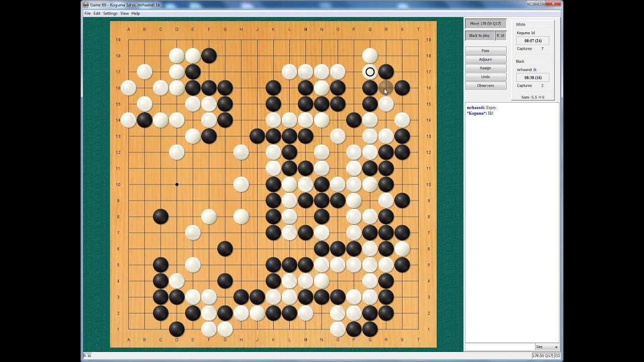Open the Settings menu
Viewport: 644px width, 362px height.
tap(110, 14)
